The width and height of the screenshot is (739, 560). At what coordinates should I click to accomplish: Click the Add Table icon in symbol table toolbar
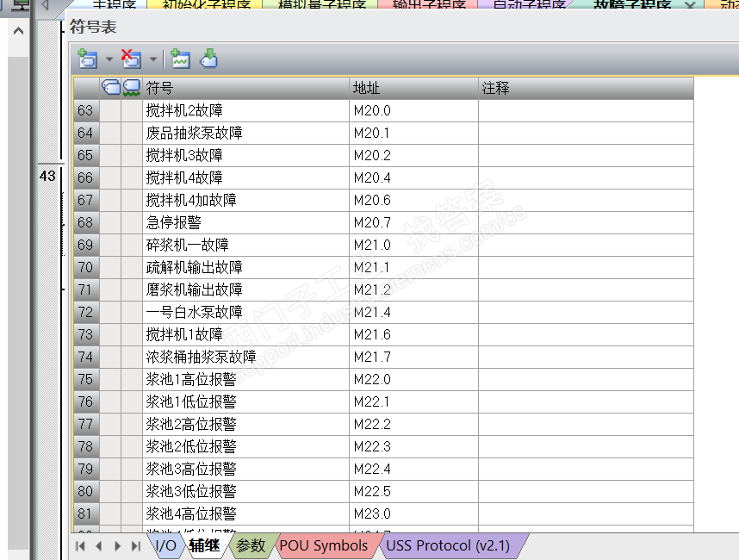pos(88,59)
